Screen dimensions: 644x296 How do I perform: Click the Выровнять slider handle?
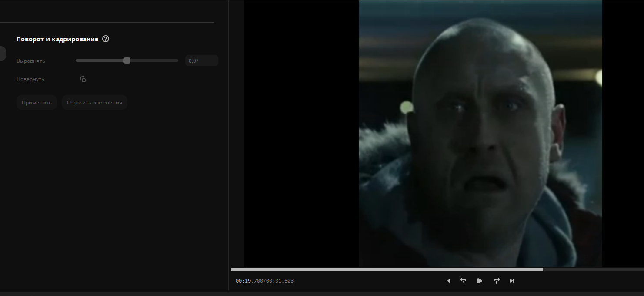[127, 61]
